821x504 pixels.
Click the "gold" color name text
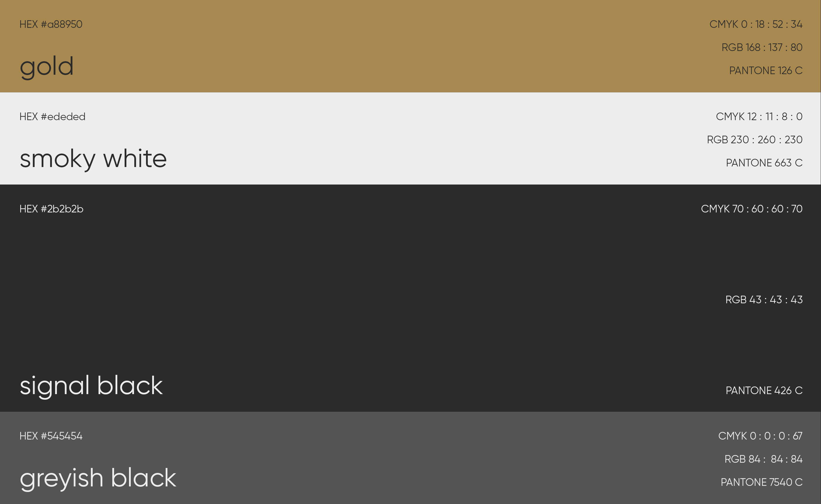coord(47,67)
